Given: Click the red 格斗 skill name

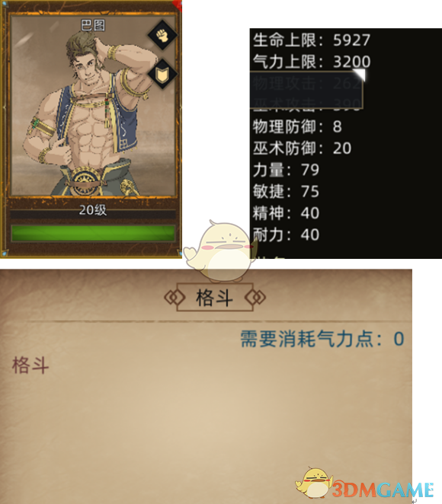Looking at the screenshot, I should click(30, 365).
